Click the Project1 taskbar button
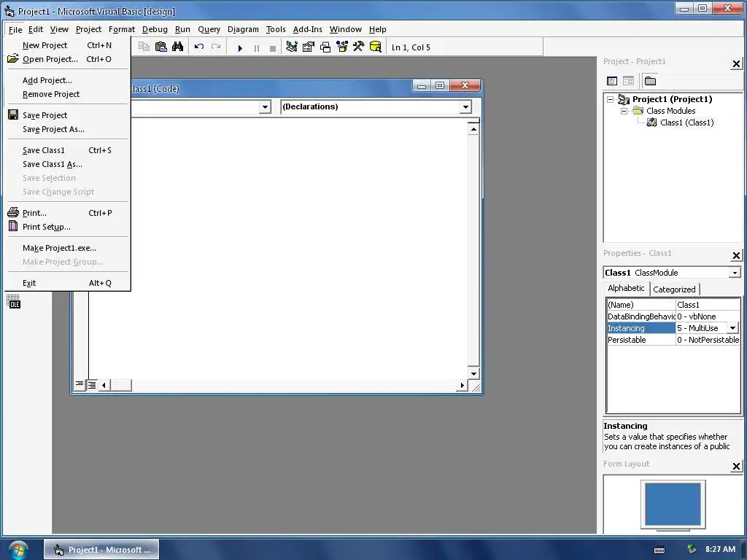The width and height of the screenshot is (747, 560). [101, 550]
